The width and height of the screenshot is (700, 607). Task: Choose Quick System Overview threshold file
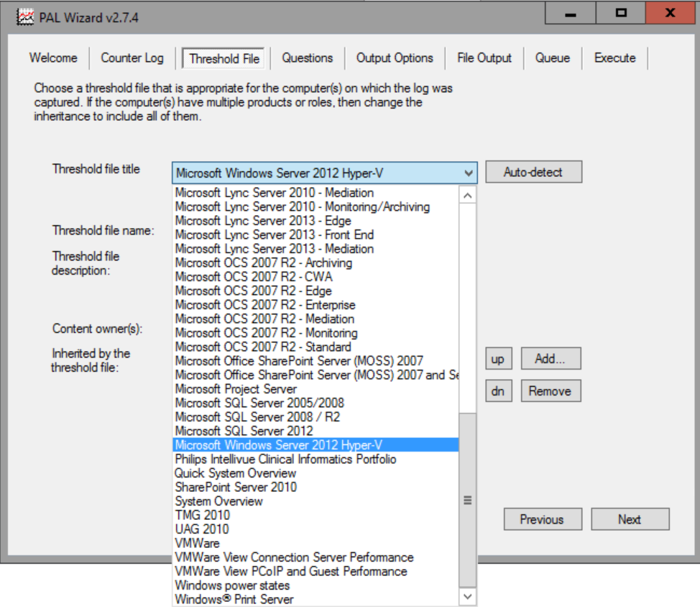coord(235,473)
